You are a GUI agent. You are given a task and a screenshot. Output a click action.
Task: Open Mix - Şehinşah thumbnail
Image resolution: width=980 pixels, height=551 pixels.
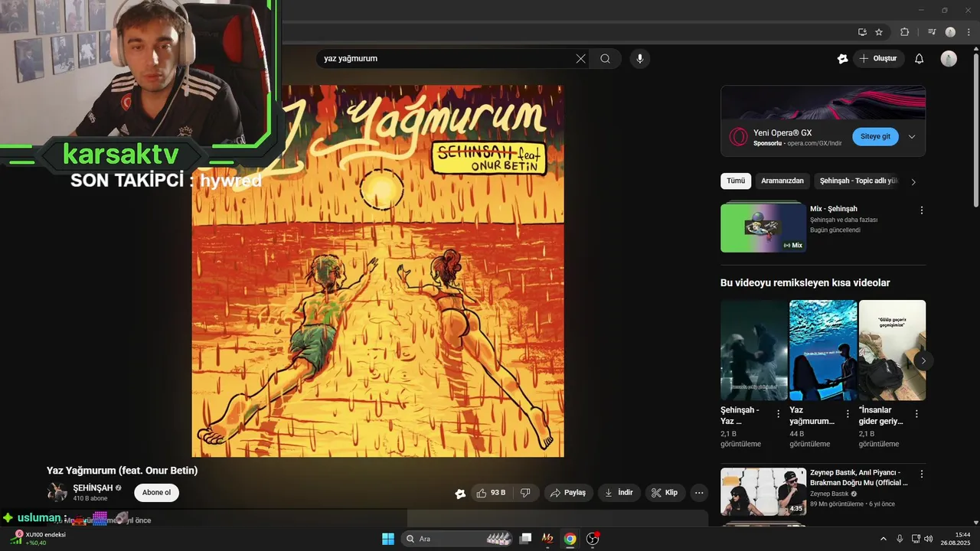click(763, 227)
